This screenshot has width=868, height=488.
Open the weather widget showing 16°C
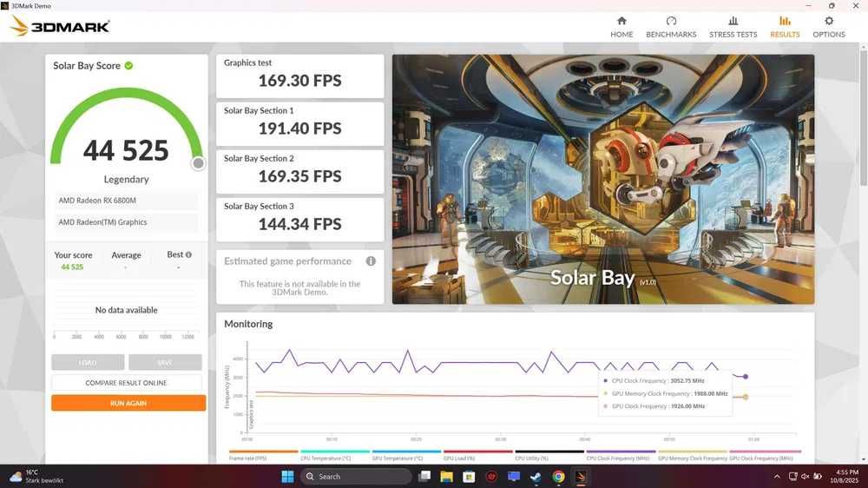pos(37,477)
